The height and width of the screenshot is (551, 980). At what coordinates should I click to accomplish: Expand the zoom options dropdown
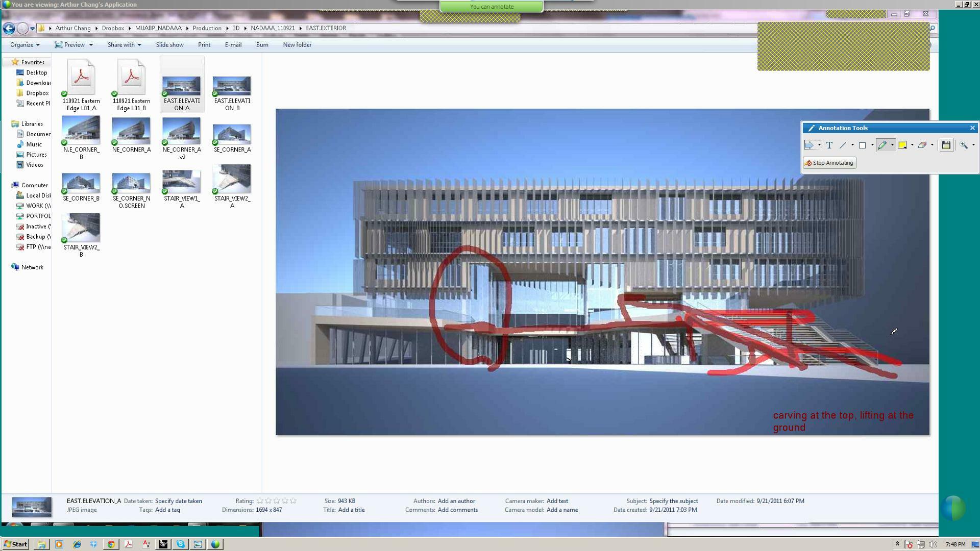coord(973,145)
